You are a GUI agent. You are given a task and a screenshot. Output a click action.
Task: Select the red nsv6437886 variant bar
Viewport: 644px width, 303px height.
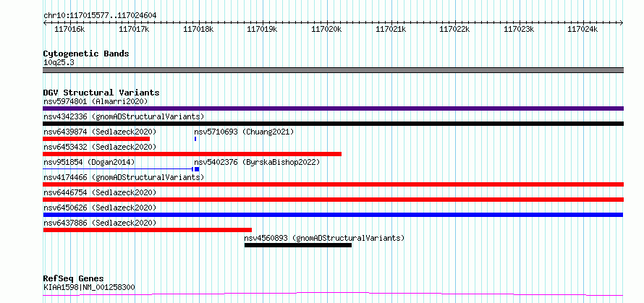click(148, 230)
